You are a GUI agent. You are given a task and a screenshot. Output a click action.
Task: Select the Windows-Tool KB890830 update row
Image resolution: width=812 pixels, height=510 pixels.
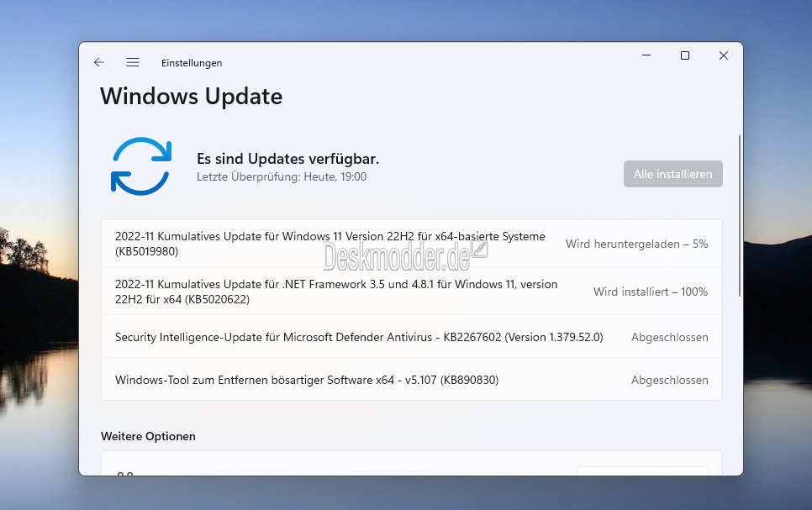coord(412,380)
